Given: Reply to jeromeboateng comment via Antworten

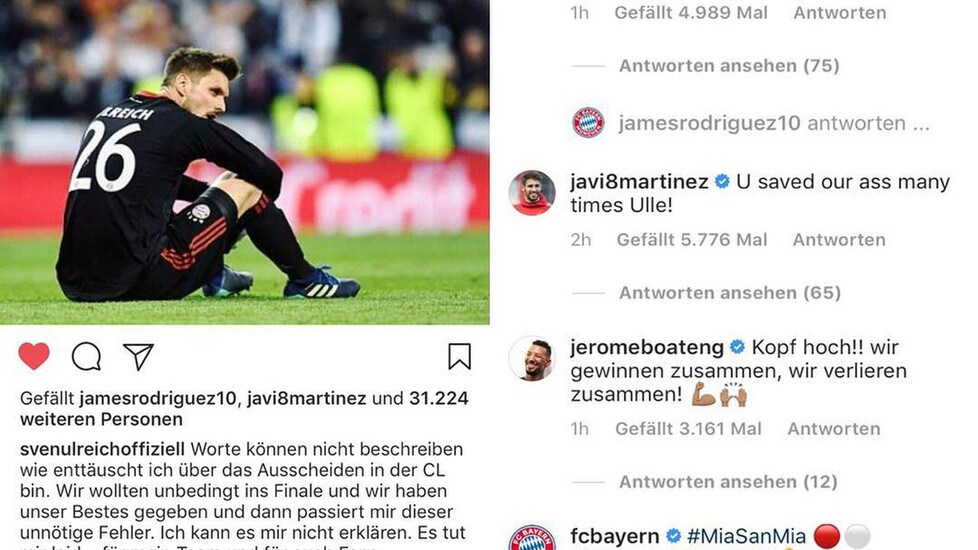Looking at the screenshot, I should click(834, 428).
